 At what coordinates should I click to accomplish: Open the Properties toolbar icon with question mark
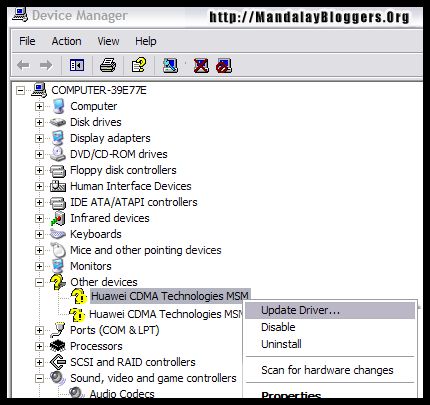139,65
